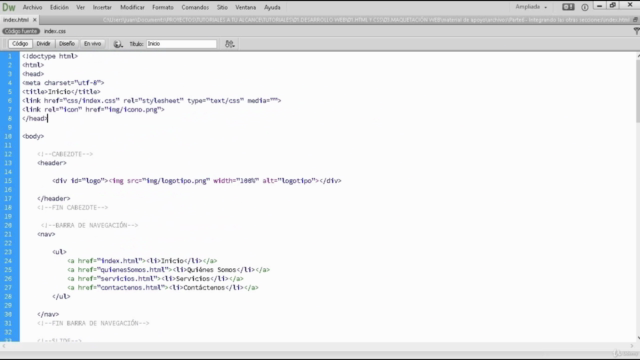Switch to Código view
This screenshot has width=640, height=360.
pos(20,44)
